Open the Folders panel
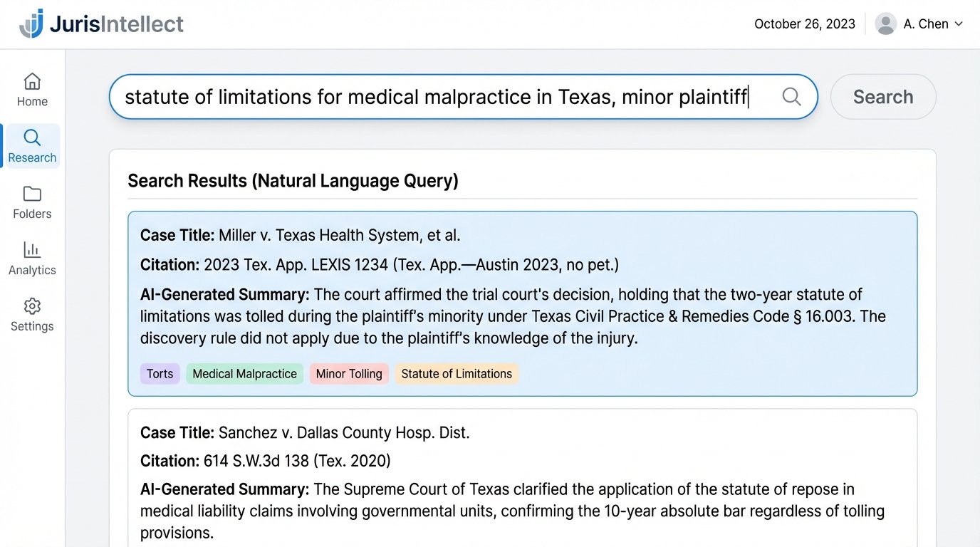Image resolution: width=980 pixels, height=547 pixels. tap(31, 201)
